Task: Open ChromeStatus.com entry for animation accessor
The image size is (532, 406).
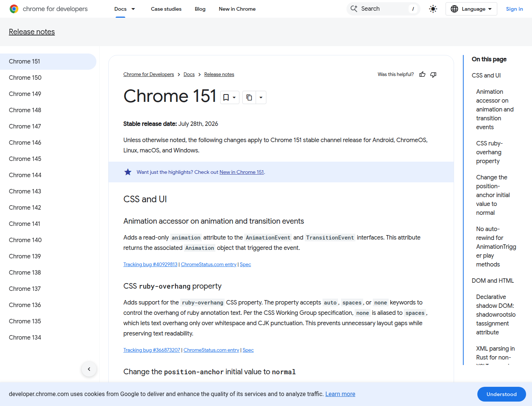Action: (209, 265)
